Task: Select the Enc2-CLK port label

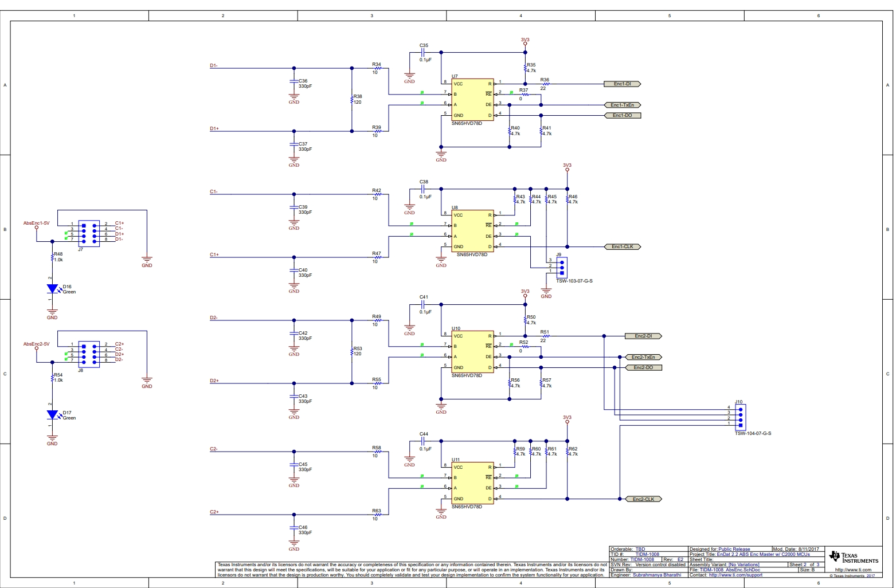Action: (643, 499)
